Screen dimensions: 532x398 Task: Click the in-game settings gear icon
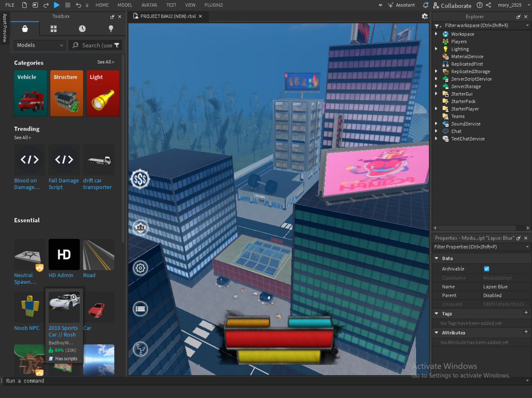(141, 268)
